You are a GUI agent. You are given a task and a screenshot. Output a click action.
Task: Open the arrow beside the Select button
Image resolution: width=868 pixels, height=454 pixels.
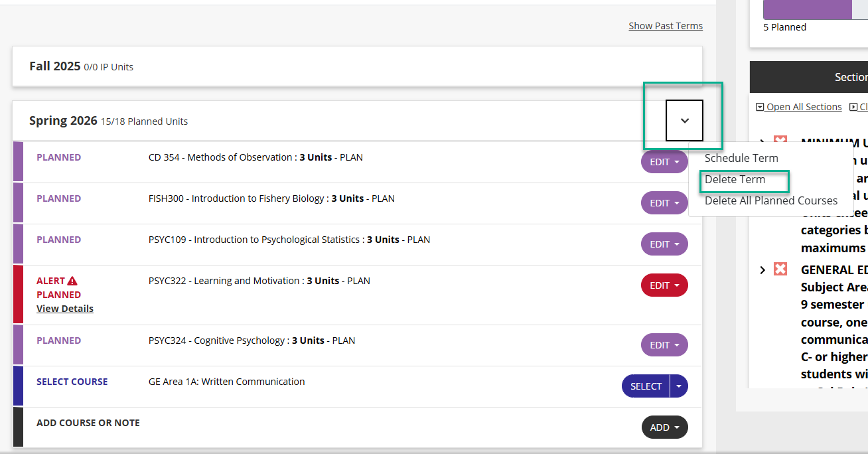pyautogui.click(x=679, y=386)
